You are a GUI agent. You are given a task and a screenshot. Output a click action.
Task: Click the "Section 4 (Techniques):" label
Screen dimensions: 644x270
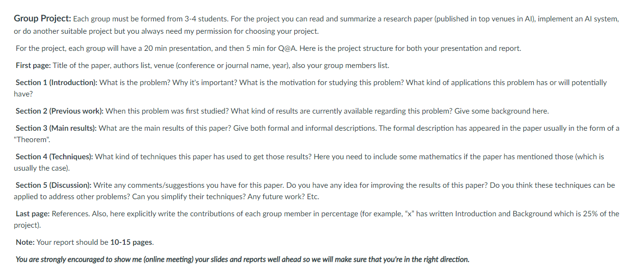pos(55,157)
